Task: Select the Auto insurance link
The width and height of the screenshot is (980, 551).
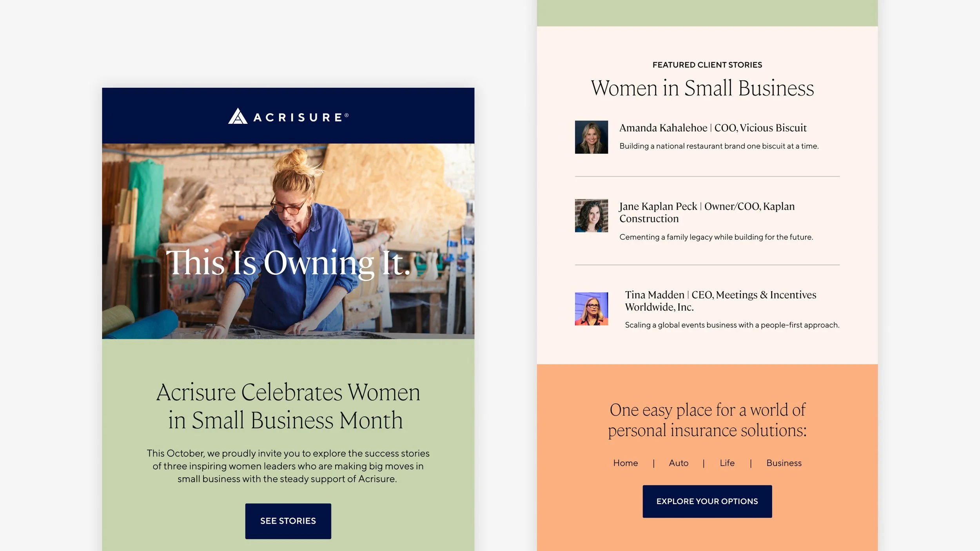Action: pos(679,463)
